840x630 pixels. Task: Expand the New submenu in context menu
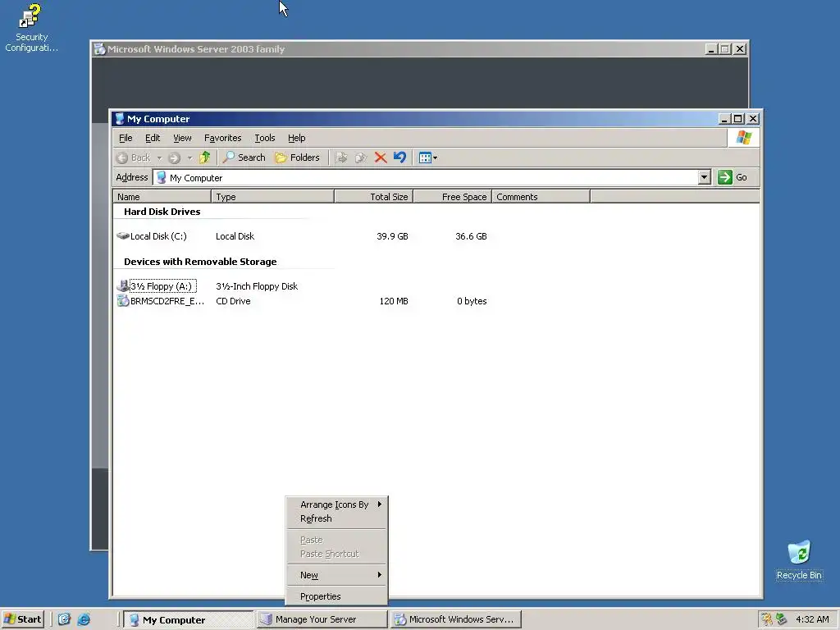coord(336,575)
